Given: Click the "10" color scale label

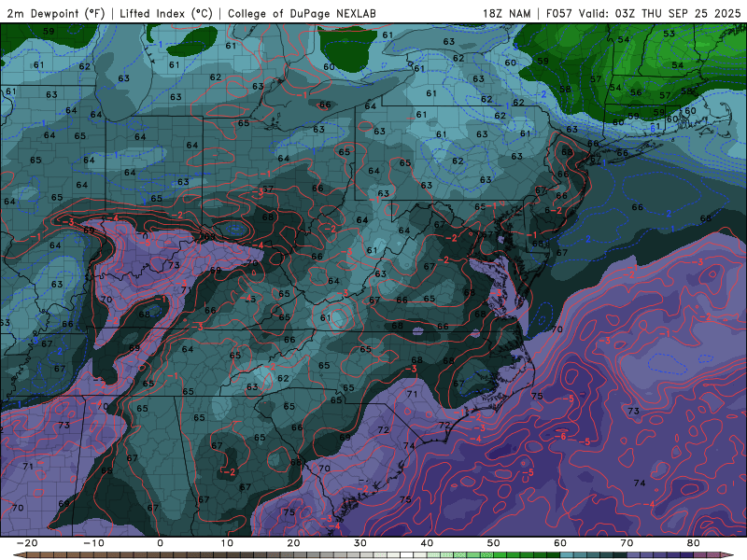Looking at the screenshot, I should [x=227, y=543].
